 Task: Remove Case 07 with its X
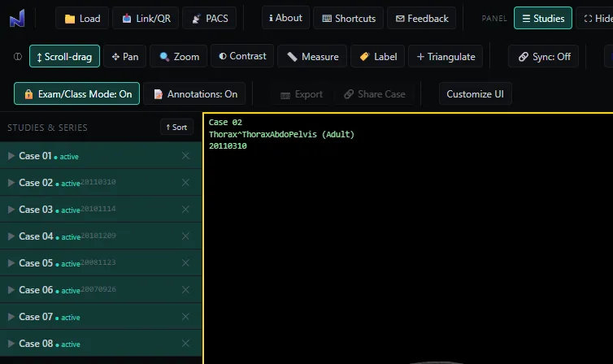(x=185, y=316)
